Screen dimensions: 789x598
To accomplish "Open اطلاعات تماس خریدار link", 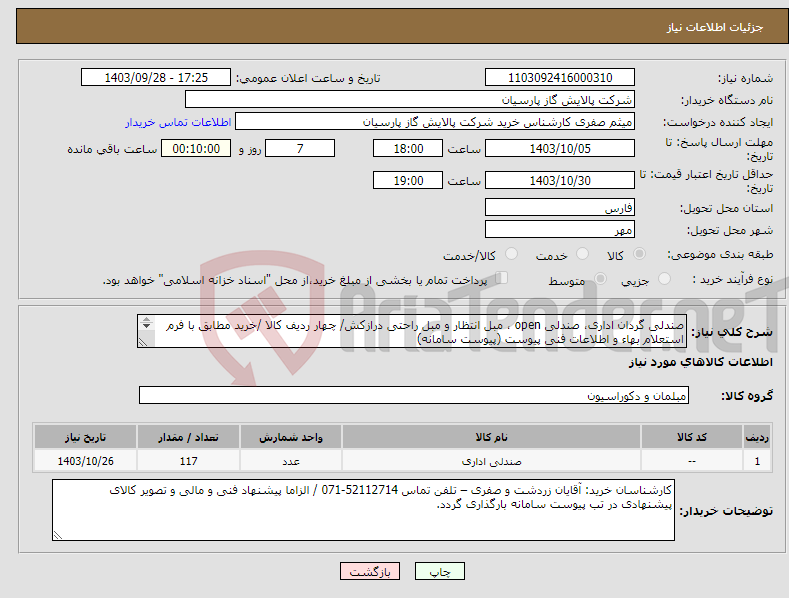I will point(178,122).
